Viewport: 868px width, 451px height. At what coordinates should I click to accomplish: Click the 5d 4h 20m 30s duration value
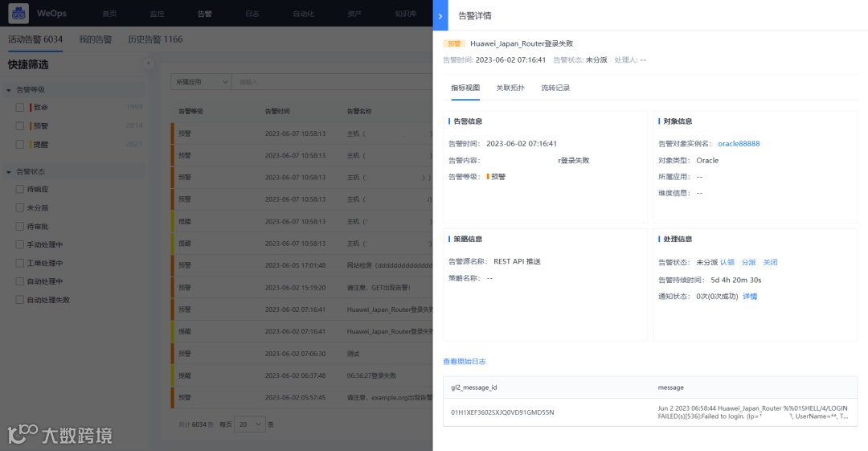735,280
